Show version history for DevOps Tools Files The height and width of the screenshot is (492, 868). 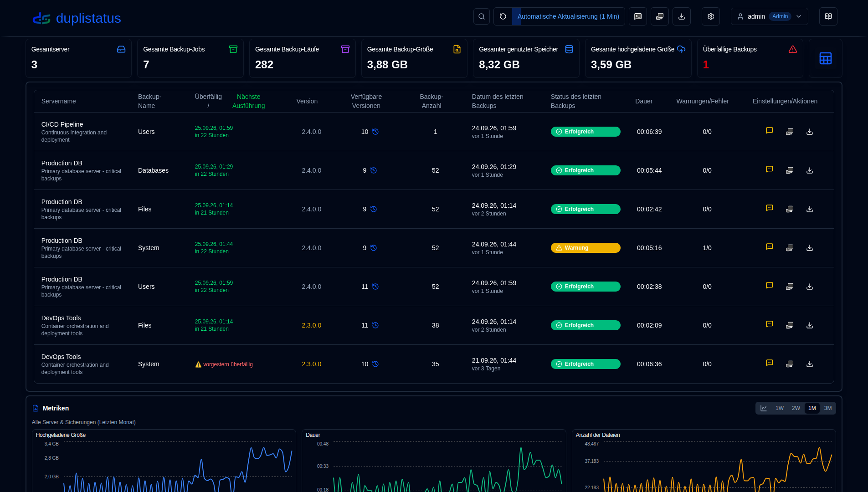(375, 325)
